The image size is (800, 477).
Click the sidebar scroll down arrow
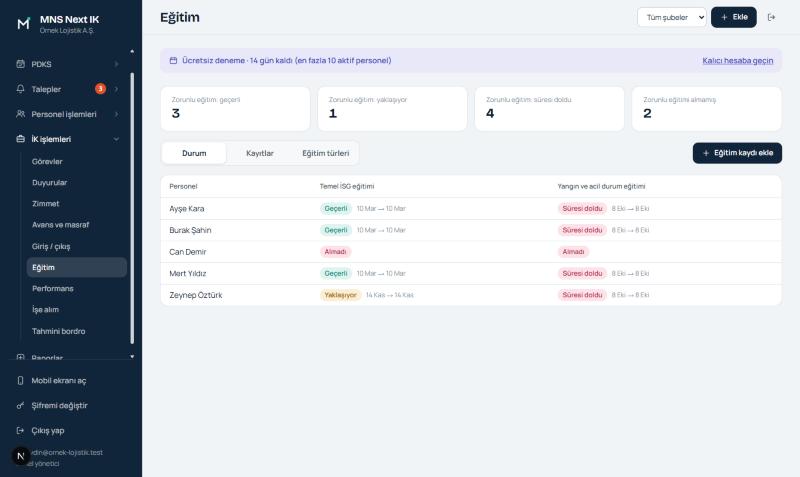tap(132, 357)
